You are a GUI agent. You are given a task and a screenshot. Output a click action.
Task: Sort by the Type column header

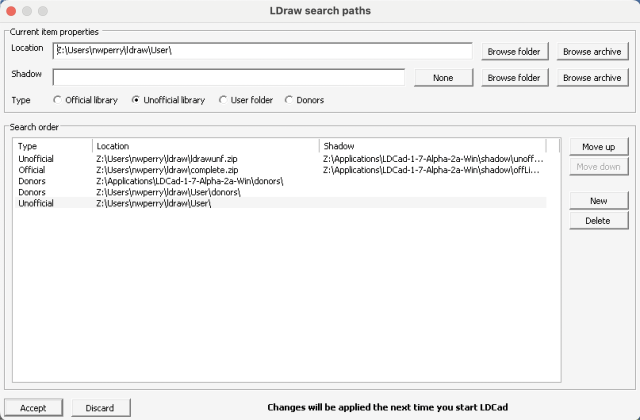pos(53,146)
